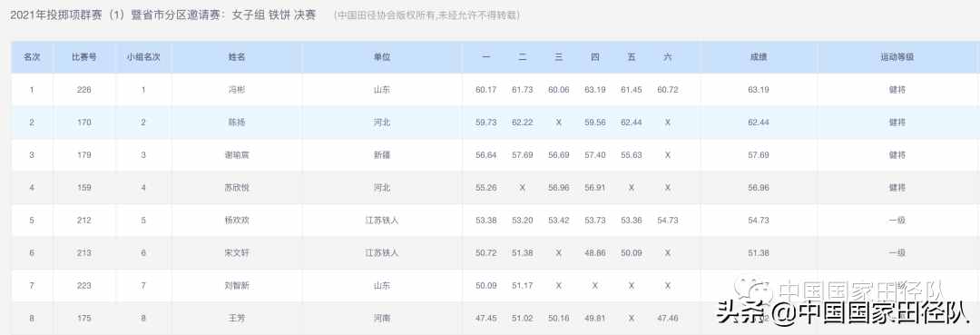The image size is (980, 335).
Task: Click fourth attempt value 49.81
Action: [x=595, y=318]
